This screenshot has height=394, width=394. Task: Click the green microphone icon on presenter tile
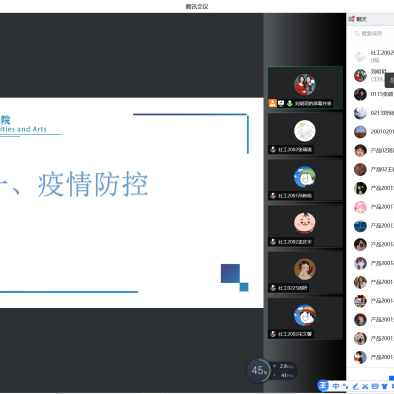coord(290,103)
